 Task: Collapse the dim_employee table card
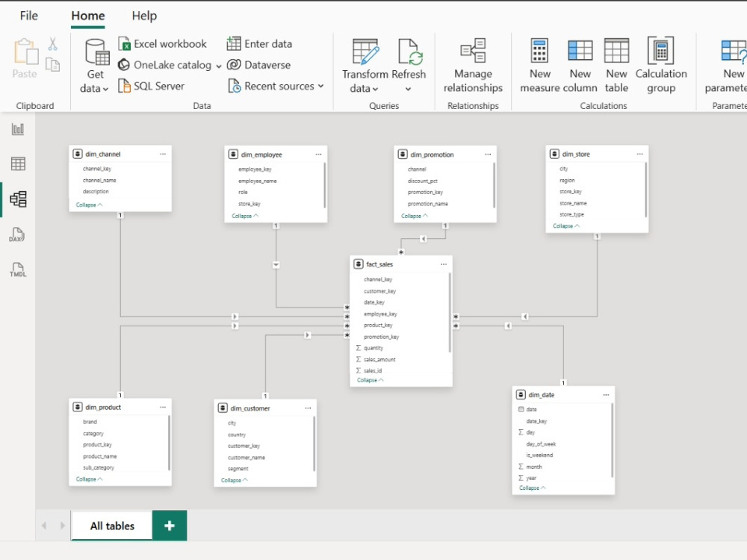click(245, 216)
